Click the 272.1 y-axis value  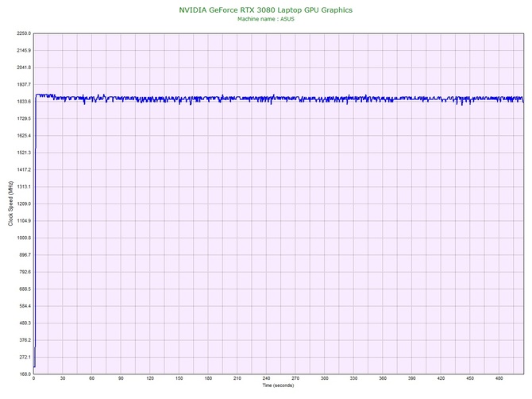[25, 357]
